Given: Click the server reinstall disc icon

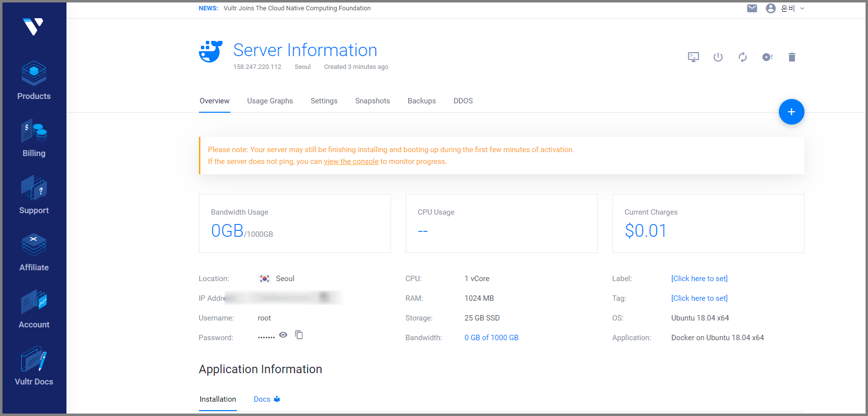Looking at the screenshot, I should pos(767,57).
